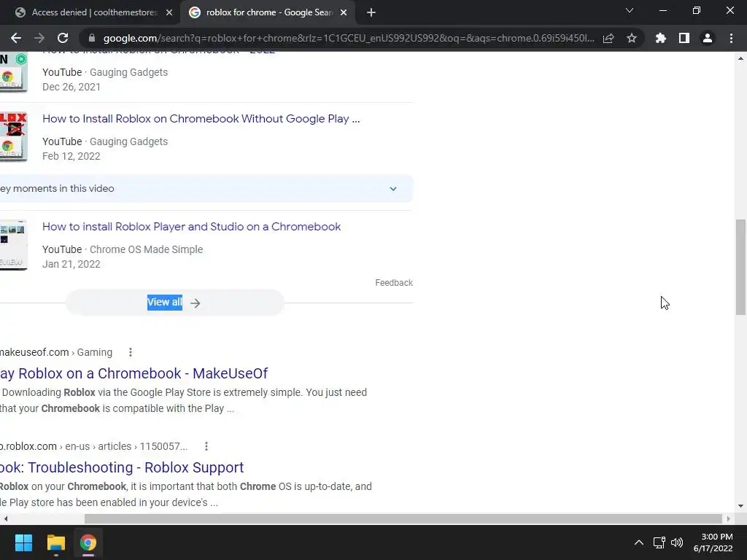Click Chrome OS Made Simple video thumbnail
Screen dimensions: 747x560
13,245
